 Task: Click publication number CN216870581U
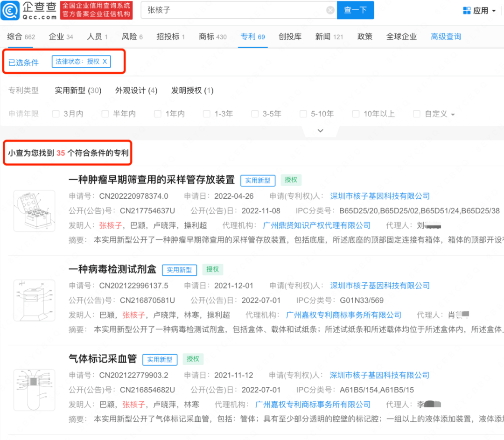147,300
